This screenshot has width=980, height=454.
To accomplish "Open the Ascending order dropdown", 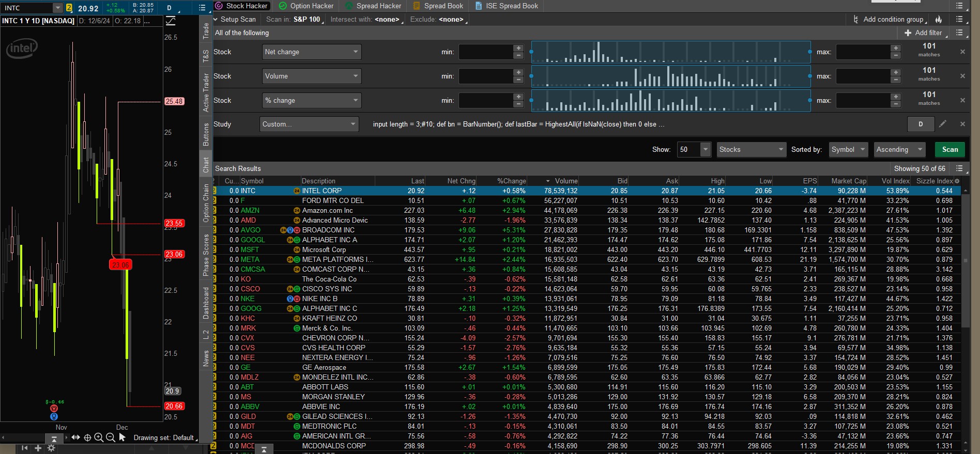I will click(x=899, y=149).
